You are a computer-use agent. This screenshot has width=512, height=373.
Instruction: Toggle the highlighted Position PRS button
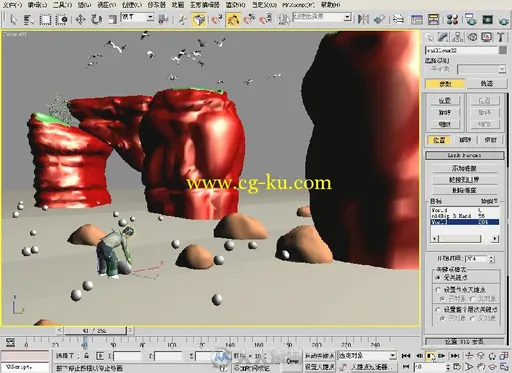pyautogui.click(x=439, y=140)
